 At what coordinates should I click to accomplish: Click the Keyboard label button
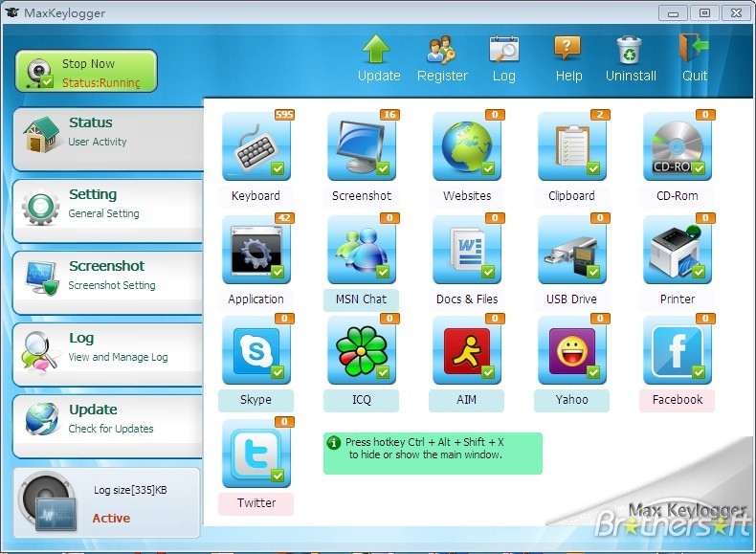pyautogui.click(x=256, y=196)
